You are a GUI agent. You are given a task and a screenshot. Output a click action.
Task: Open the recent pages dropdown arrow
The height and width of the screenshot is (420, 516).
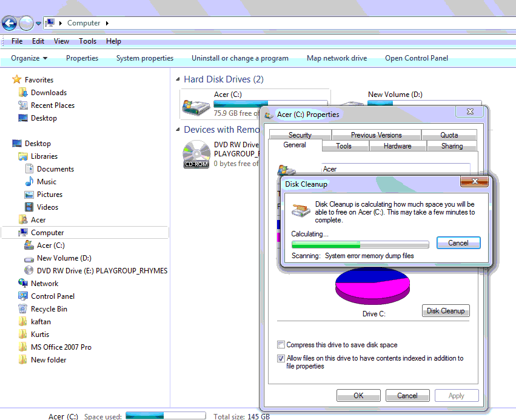tap(39, 24)
